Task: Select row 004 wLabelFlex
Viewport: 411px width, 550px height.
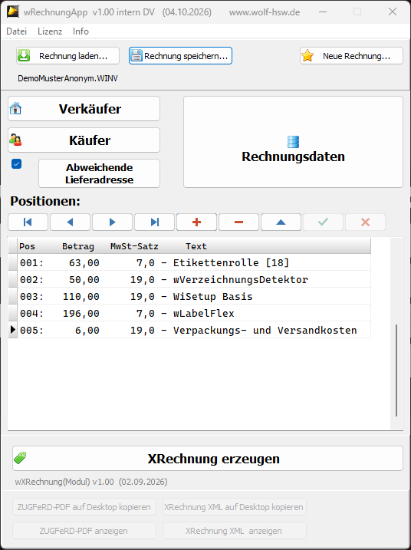Action: 189,313
